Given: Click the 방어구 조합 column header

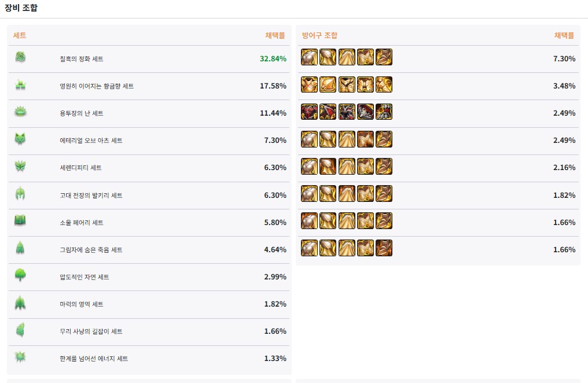Looking at the screenshot, I should [319, 35].
